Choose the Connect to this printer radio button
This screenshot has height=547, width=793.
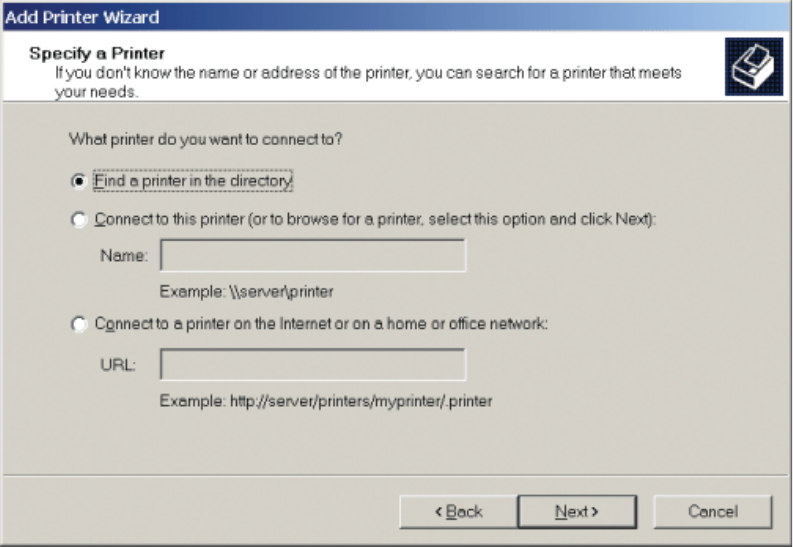(79, 220)
